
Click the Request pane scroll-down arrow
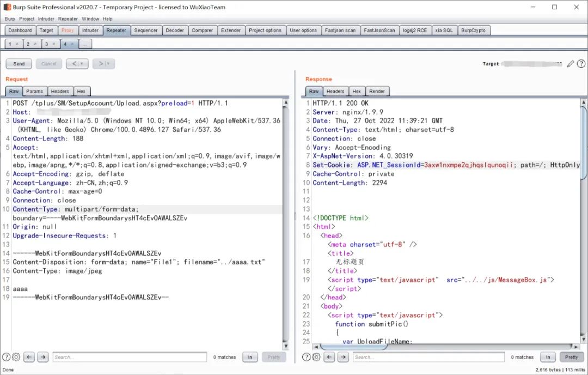click(x=286, y=346)
